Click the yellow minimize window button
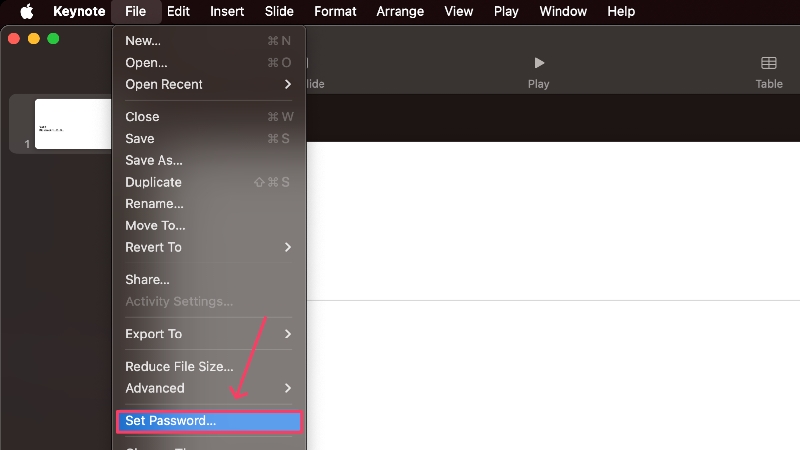Screen dimensions: 800x450 coord(34,39)
